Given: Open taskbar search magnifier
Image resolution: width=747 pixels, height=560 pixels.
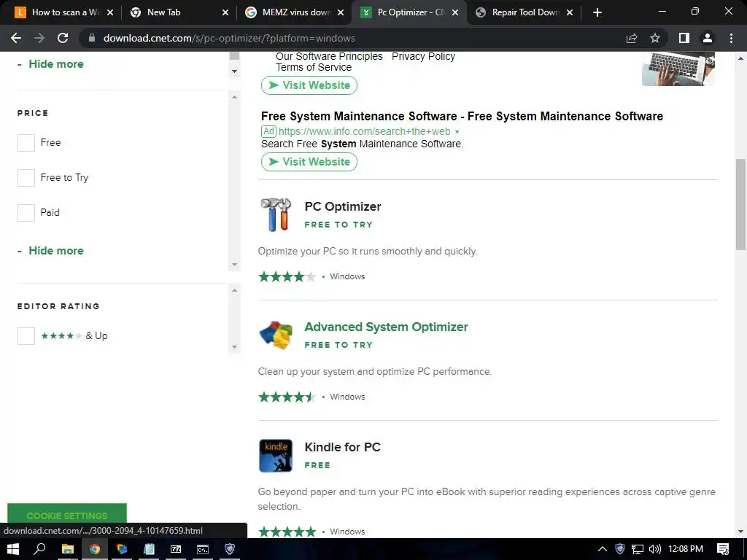Looking at the screenshot, I should point(39,549).
